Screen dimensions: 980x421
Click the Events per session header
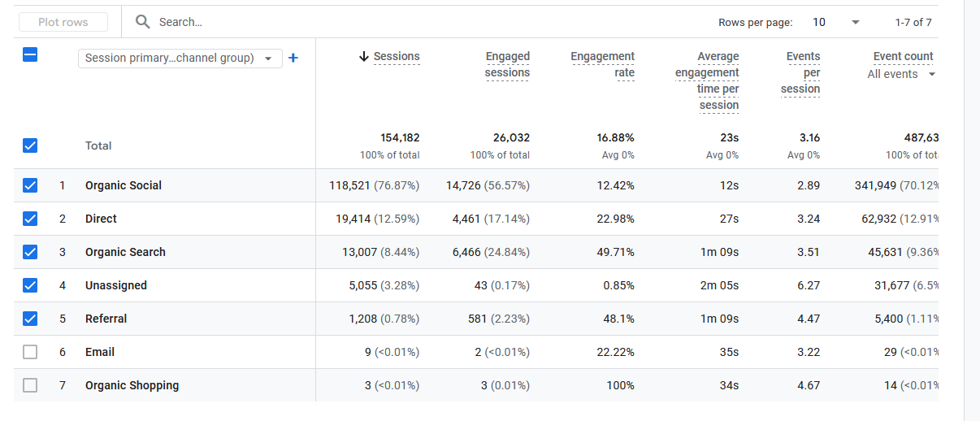coord(801,72)
